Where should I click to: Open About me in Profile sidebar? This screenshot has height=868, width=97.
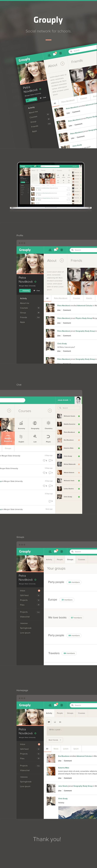pyautogui.click(x=24, y=303)
